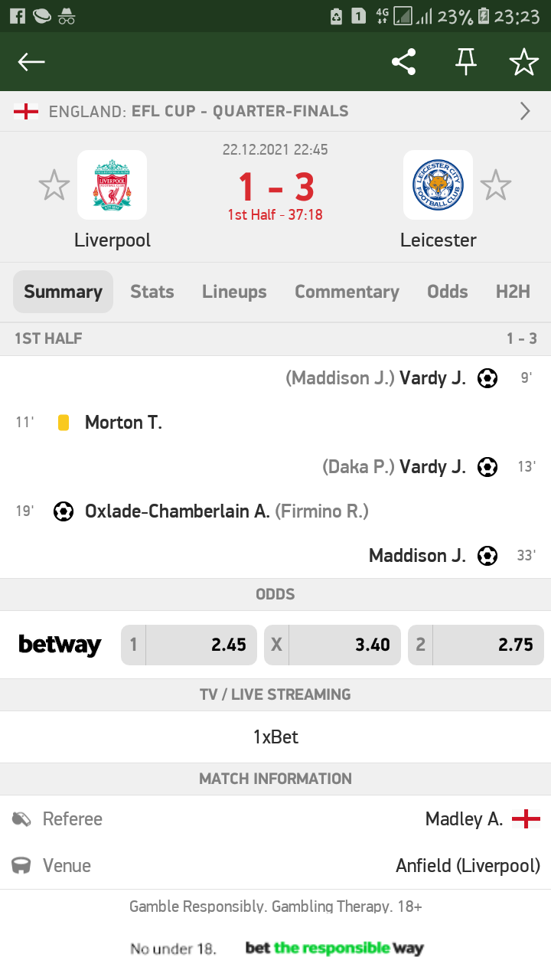Image resolution: width=551 pixels, height=980 pixels.
Task: Open Leicester City team crest
Action: point(438,185)
